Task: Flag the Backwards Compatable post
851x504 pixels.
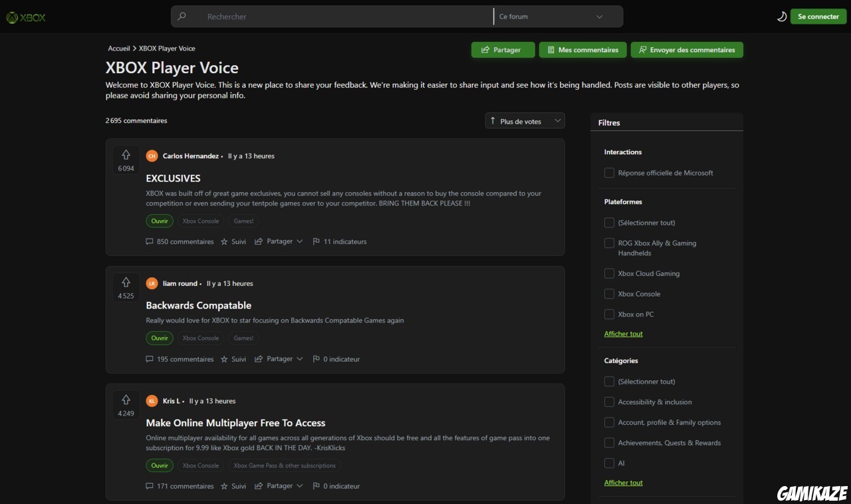Action: [x=336, y=359]
